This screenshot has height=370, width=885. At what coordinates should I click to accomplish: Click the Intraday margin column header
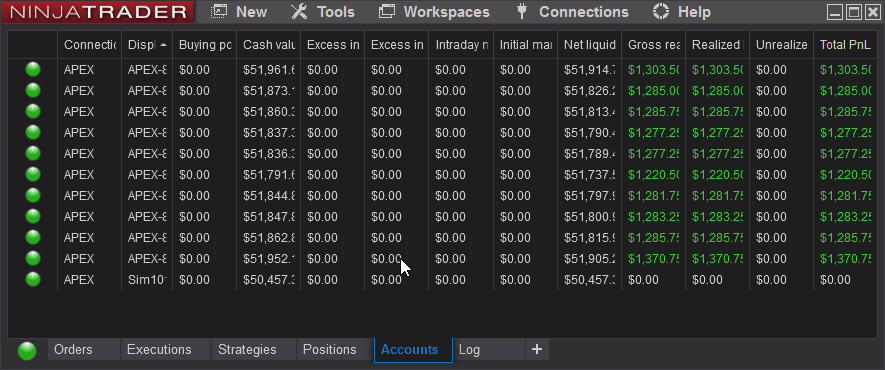[x=461, y=45]
